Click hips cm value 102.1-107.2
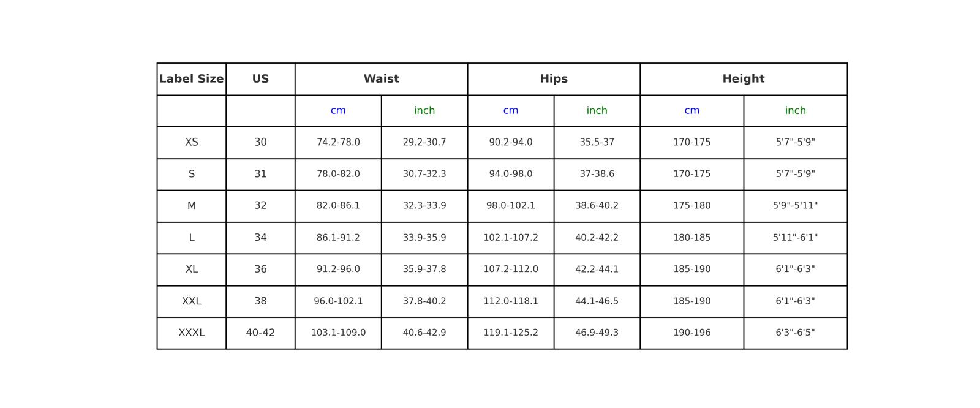Image resolution: width=980 pixels, height=408 pixels. [511, 238]
